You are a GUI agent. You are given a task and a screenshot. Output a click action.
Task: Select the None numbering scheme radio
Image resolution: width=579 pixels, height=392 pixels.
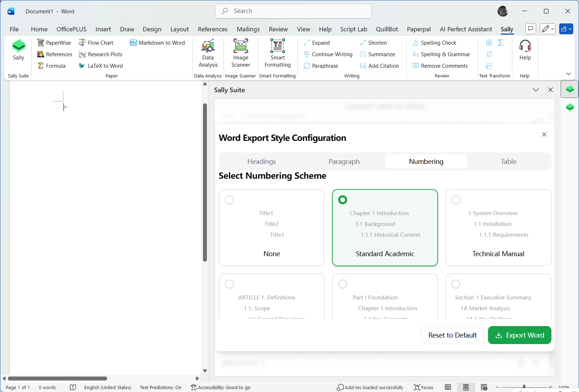pyautogui.click(x=229, y=200)
